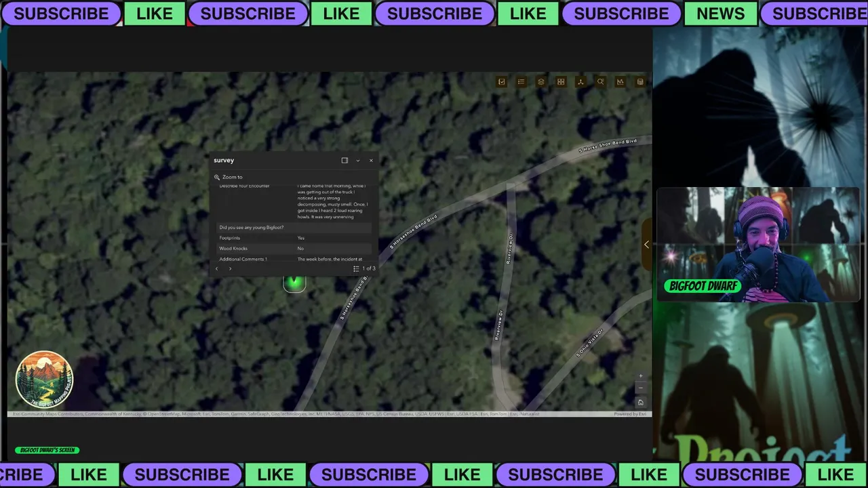The image size is (868, 488).
Task: Zoom in the map with plus button
Action: pos(641,376)
